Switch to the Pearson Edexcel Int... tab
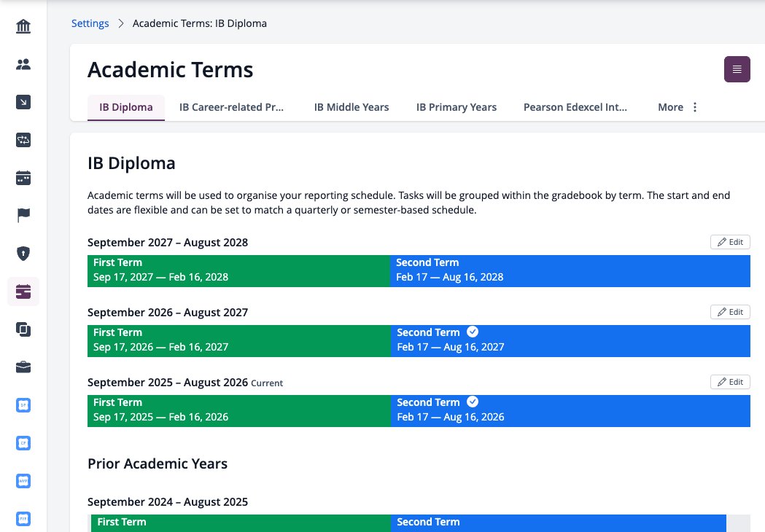The height and width of the screenshot is (532, 765). tap(575, 107)
